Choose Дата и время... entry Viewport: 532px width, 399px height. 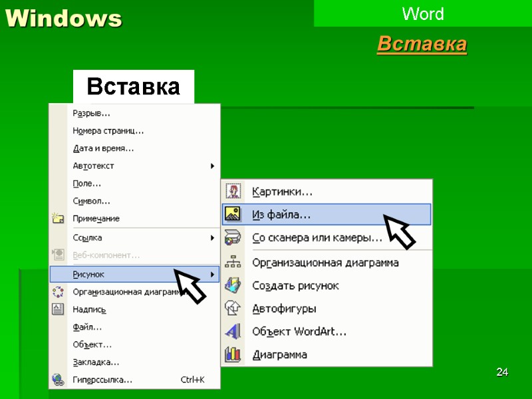coord(135,148)
